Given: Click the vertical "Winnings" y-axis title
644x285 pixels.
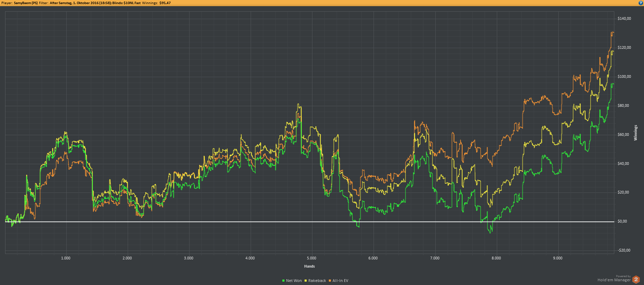Looking at the screenshot, I should click(x=635, y=133).
